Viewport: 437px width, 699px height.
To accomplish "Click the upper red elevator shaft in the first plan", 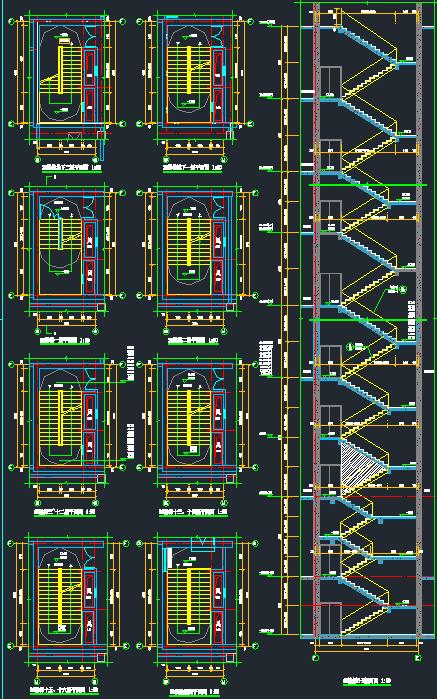I will (90, 69).
